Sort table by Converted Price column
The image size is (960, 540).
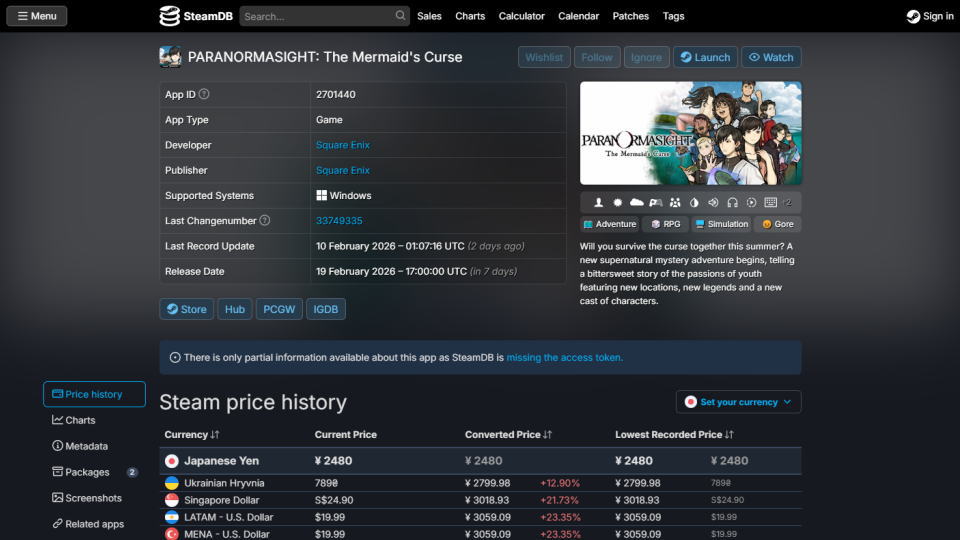(x=508, y=435)
